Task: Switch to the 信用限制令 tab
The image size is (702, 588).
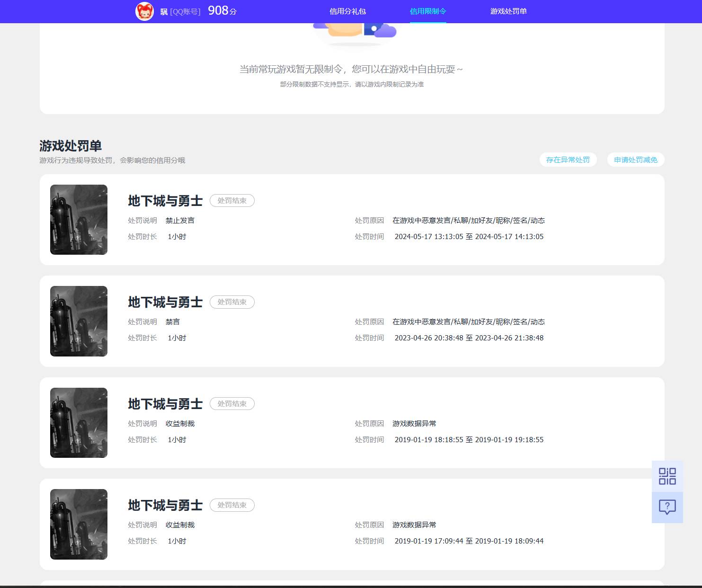Action: 427,11
